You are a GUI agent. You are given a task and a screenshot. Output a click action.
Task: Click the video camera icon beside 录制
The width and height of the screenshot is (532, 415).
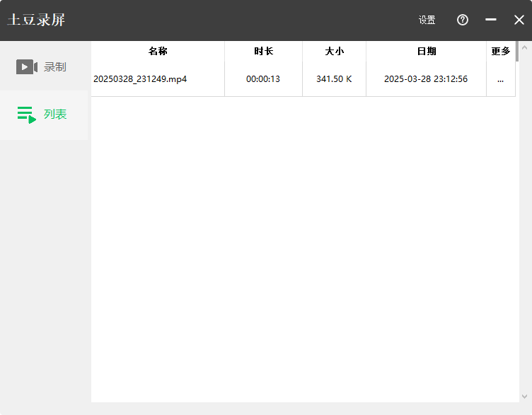click(x=27, y=66)
